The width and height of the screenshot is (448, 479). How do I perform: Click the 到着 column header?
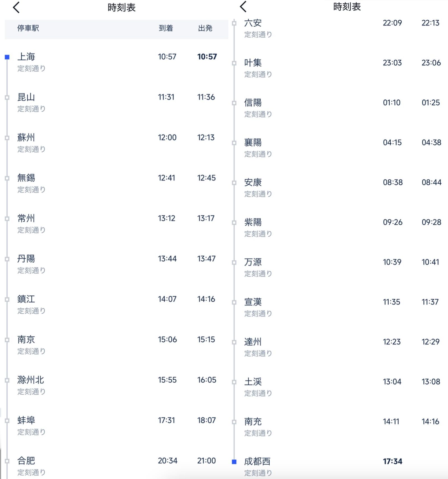166,28
